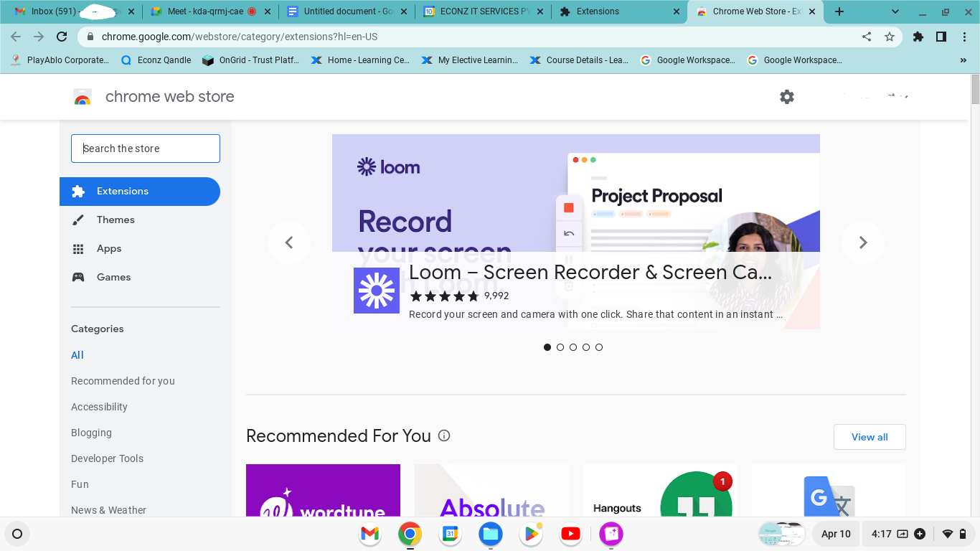This screenshot has height=551, width=980.
Task: Go back to previous page
Action: click(x=16, y=37)
